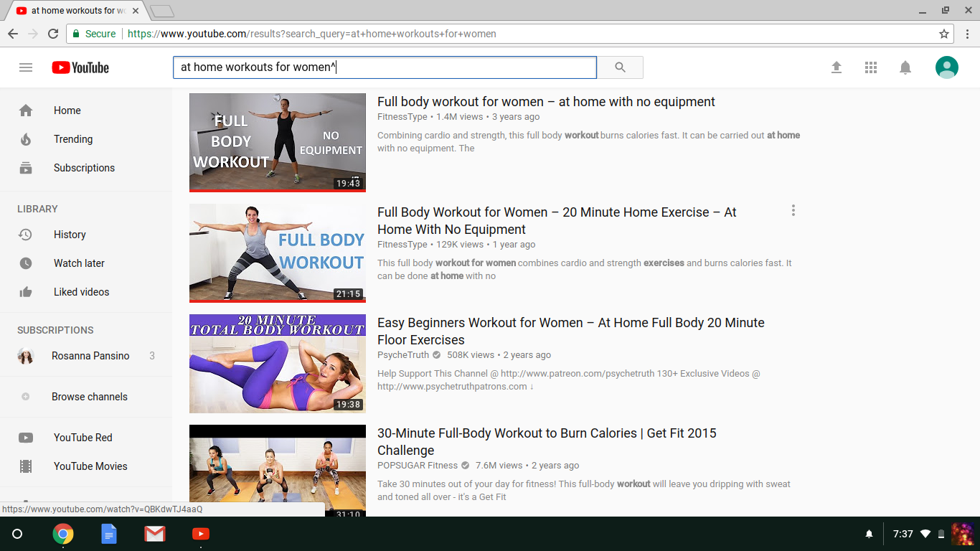Open the YouTube apps grid
The width and height of the screenshot is (980, 551).
point(871,67)
